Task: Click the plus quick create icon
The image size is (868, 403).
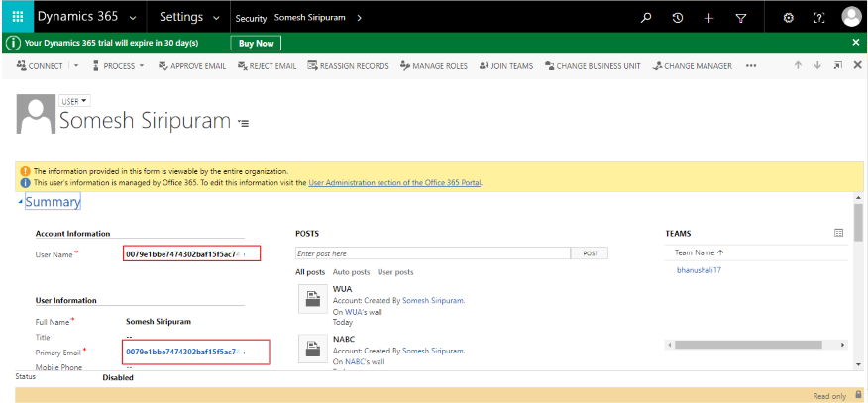Action: [x=709, y=18]
